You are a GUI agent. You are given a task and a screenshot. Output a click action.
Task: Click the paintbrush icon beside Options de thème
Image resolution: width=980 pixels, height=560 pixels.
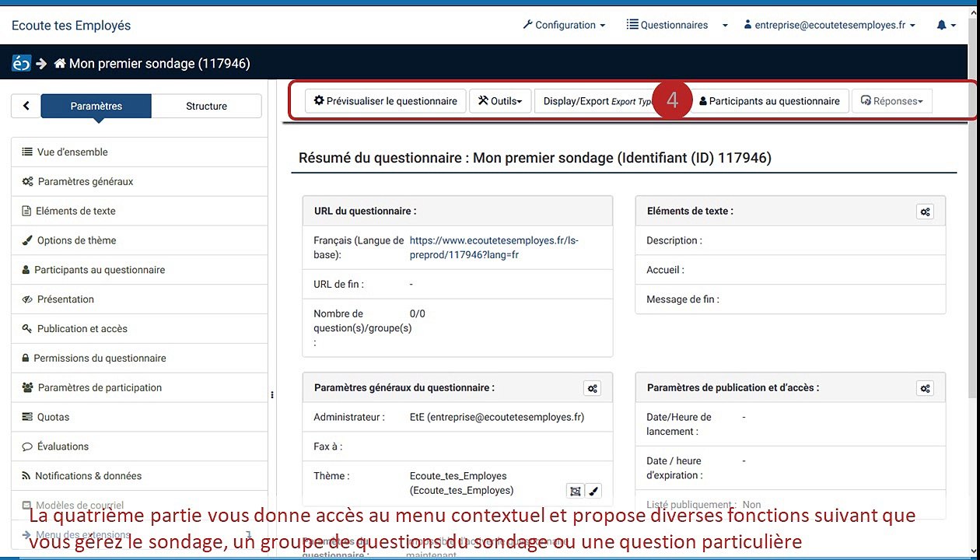click(27, 240)
